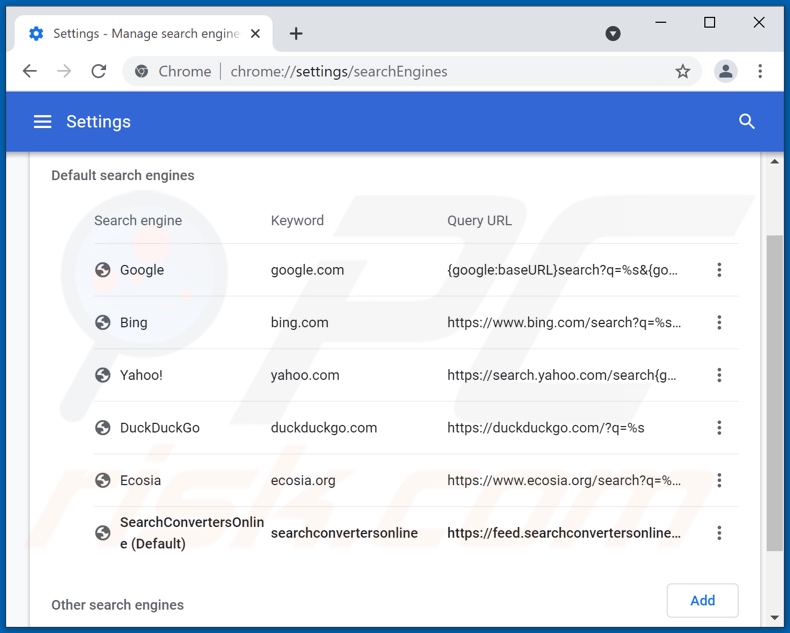Click the Keyword column header
790x633 pixels.
pos(297,221)
